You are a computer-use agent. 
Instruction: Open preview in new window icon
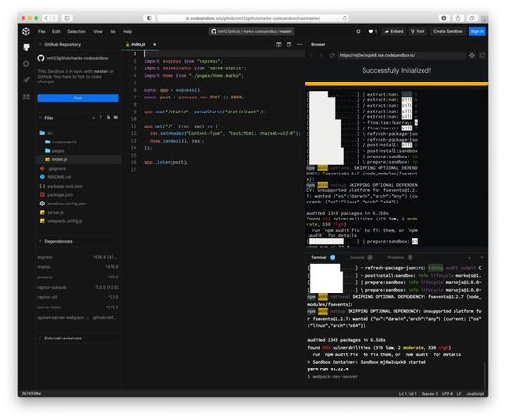pyautogui.click(x=483, y=56)
